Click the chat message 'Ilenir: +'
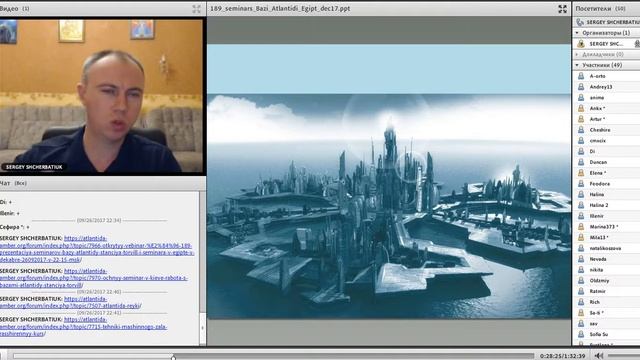The height and width of the screenshot is (360, 640). tap(10, 213)
